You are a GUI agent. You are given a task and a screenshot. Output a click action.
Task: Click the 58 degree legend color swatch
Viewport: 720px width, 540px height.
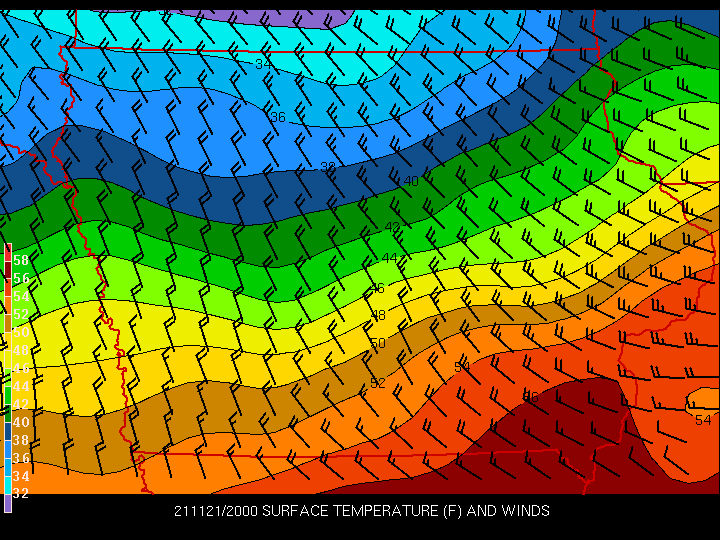8,260
